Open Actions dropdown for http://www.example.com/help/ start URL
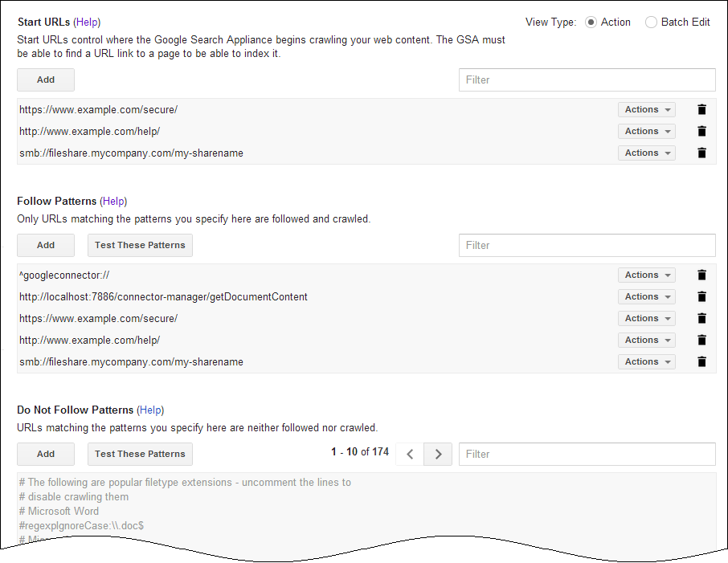This screenshot has width=728, height=563. coord(646,132)
